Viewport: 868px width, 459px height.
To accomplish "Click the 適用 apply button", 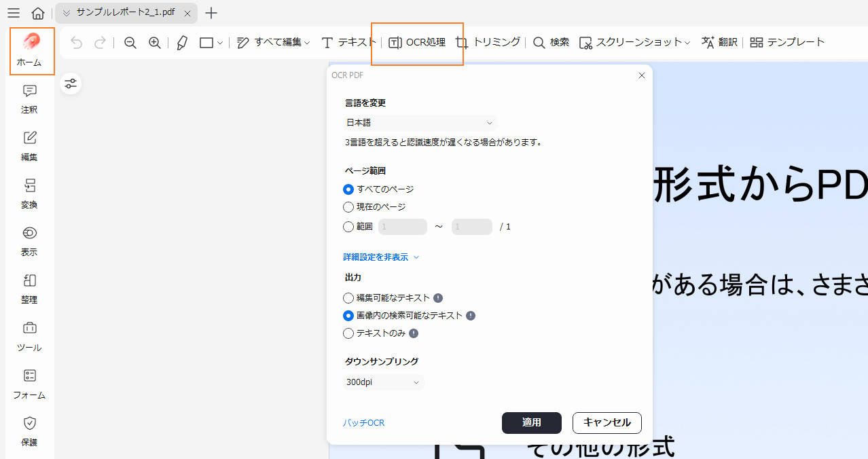I will (531, 422).
